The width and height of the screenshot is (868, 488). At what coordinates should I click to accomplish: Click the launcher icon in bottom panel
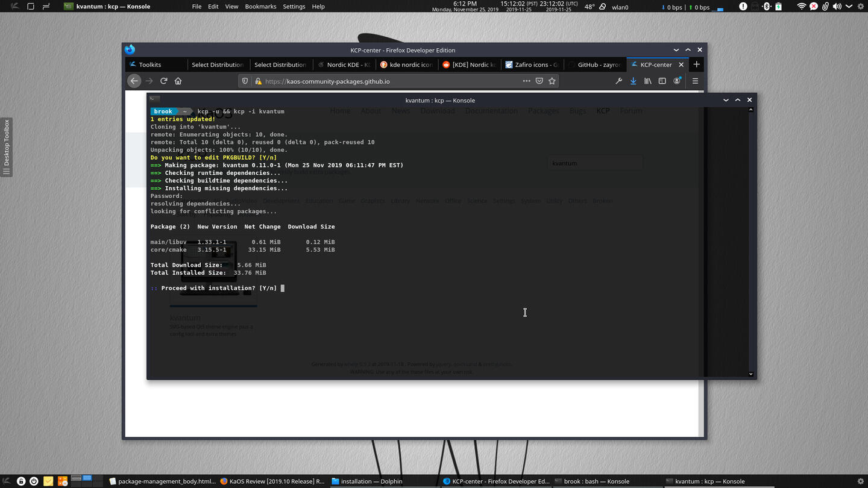pyautogui.click(x=7, y=481)
